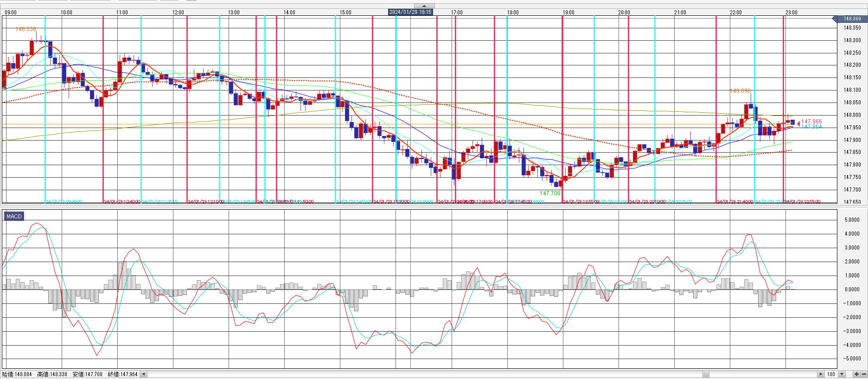The height and width of the screenshot is (379, 868).
Task: Click the MACD indicator label
Action: click(x=14, y=217)
